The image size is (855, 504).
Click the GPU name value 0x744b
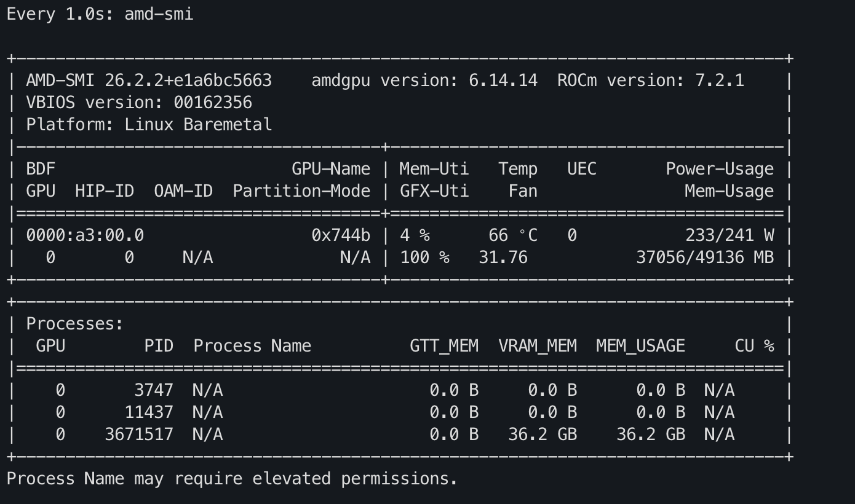(x=341, y=235)
